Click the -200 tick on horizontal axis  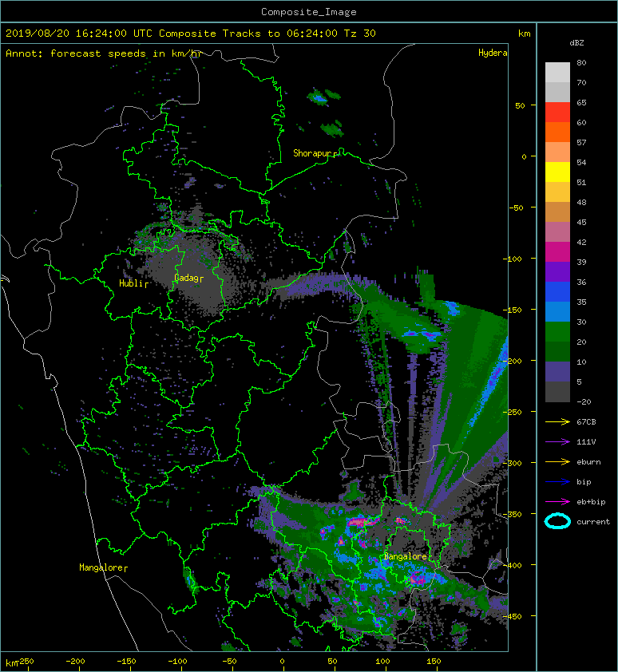tap(76, 662)
